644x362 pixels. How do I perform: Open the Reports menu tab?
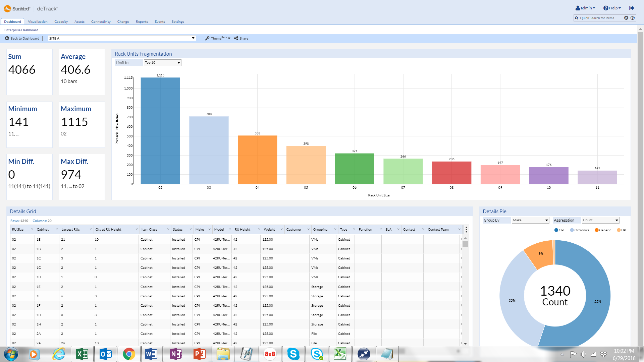(142, 22)
